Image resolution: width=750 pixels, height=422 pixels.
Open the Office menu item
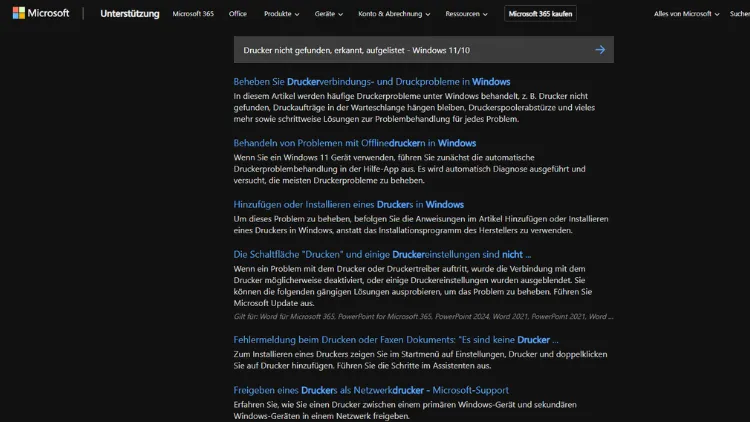(238, 14)
